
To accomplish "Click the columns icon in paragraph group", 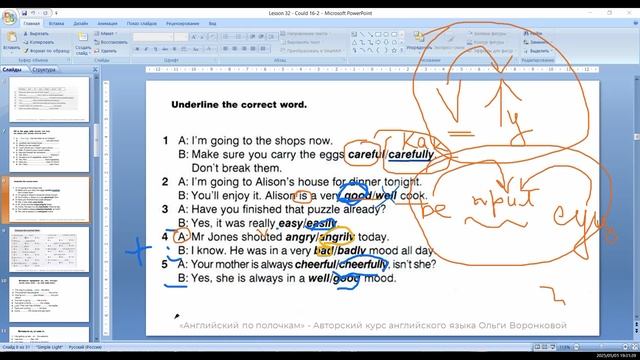I will (x=264, y=49).
